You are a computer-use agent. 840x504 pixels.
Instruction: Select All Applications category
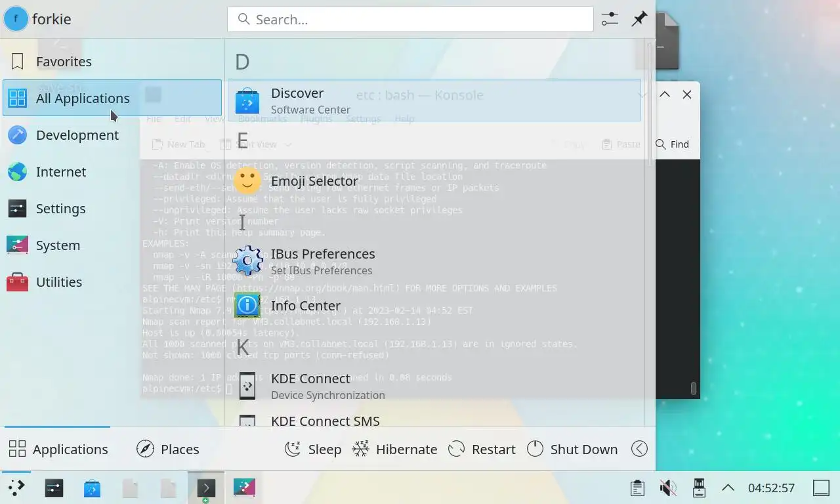(112, 98)
